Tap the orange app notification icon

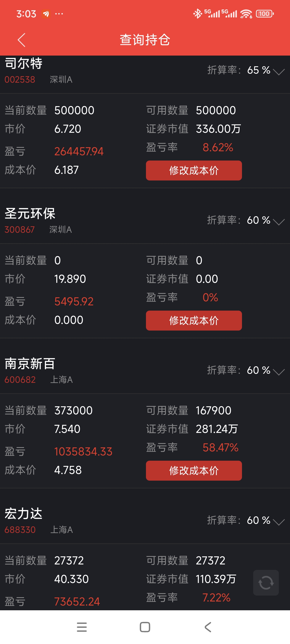[x=46, y=14]
